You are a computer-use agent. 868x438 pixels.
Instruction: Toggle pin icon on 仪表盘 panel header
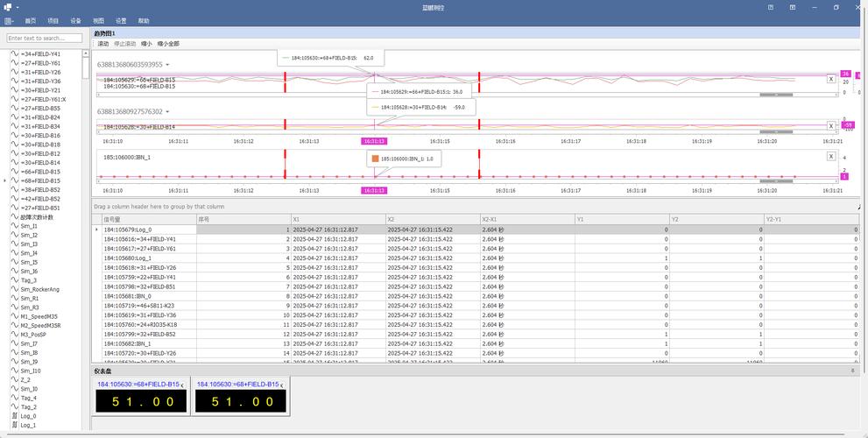pos(852,371)
